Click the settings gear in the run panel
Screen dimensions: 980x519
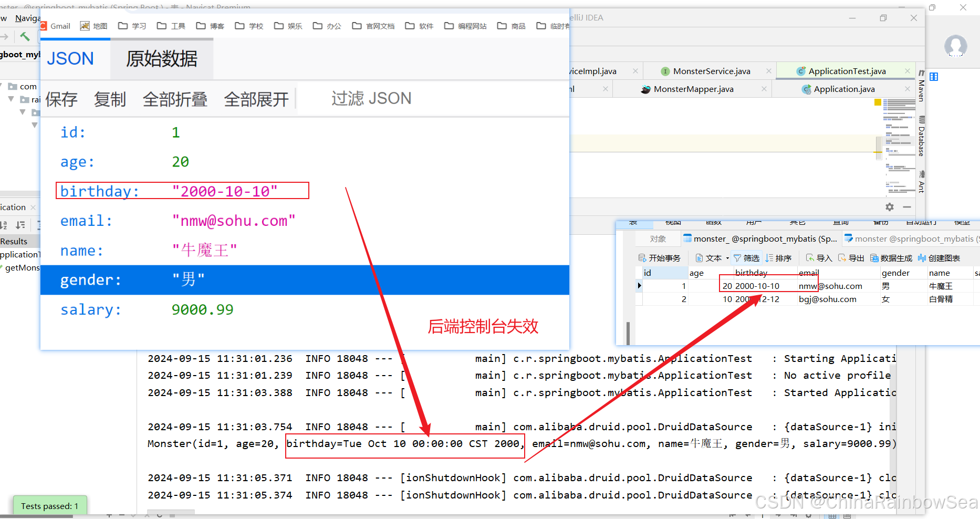pos(890,207)
